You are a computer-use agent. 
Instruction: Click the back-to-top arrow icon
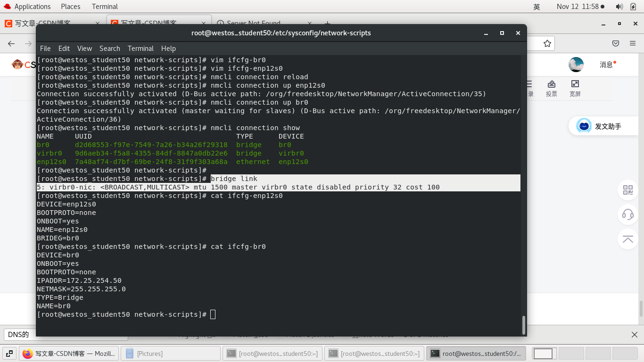click(x=627, y=239)
